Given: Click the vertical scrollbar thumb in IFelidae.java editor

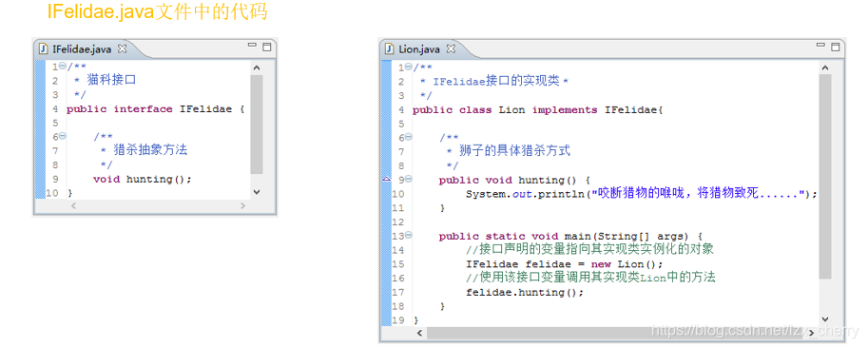Looking at the screenshot, I should point(257,126).
